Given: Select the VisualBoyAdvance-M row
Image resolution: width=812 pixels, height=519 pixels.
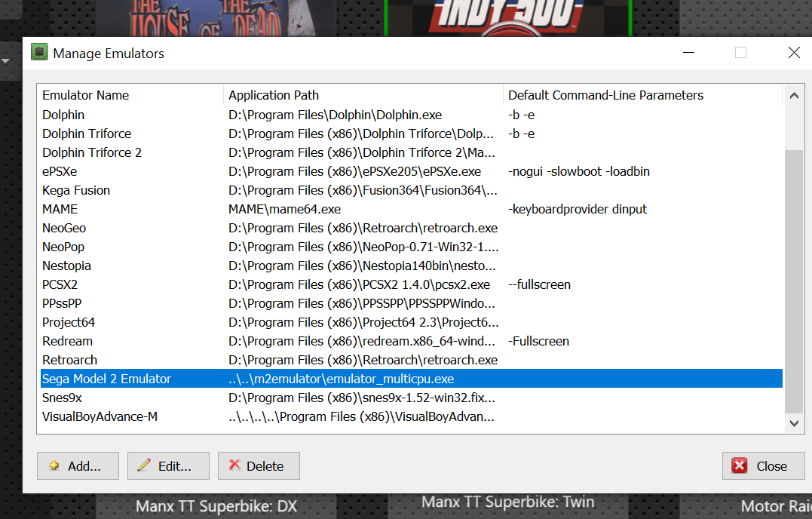Looking at the screenshot, I should tap(411, 416).
